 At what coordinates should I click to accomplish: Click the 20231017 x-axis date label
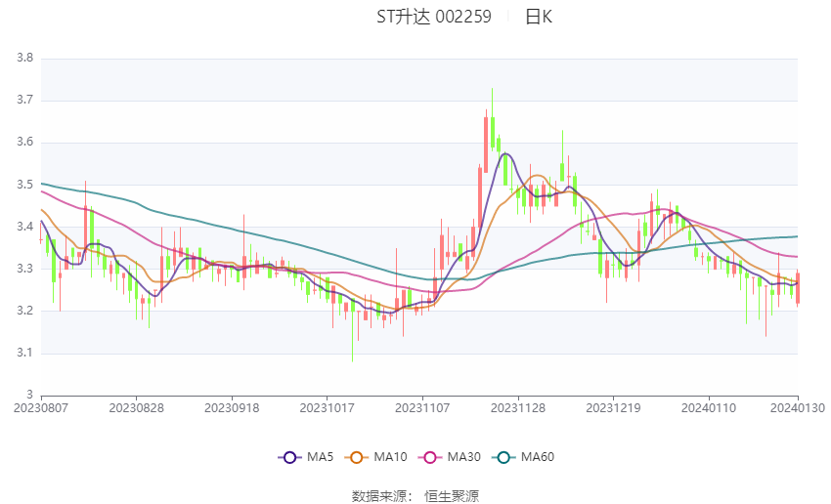[x=327, y=408]
